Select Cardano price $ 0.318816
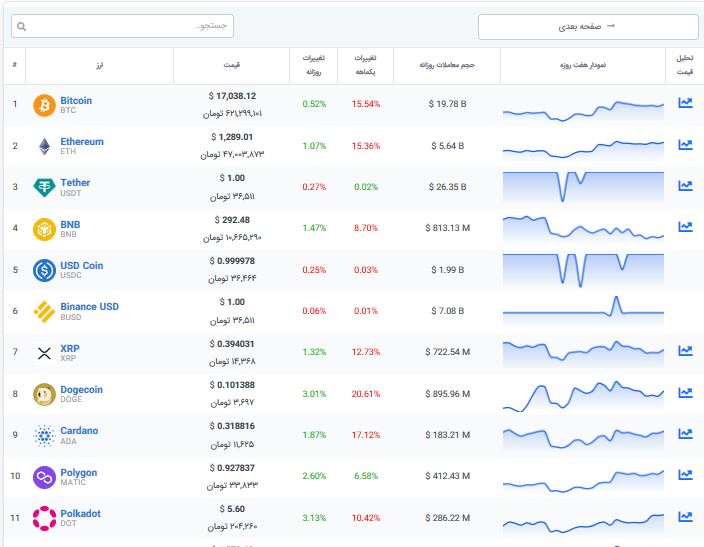The width and height of the screenshot is (704, 547). coord(232,426)
